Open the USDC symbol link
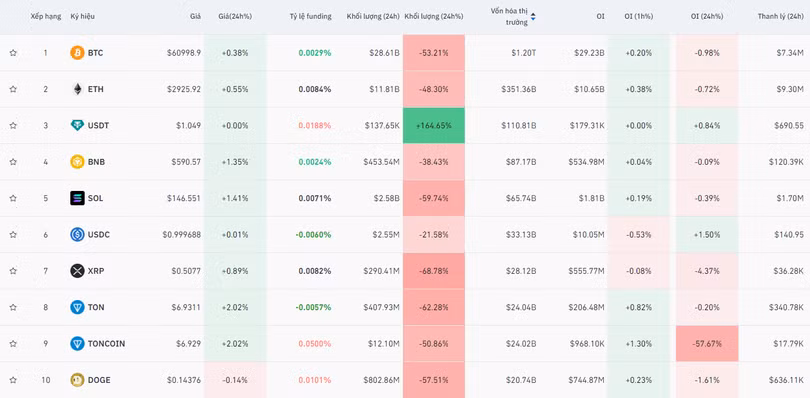 (x=99, y=234)
